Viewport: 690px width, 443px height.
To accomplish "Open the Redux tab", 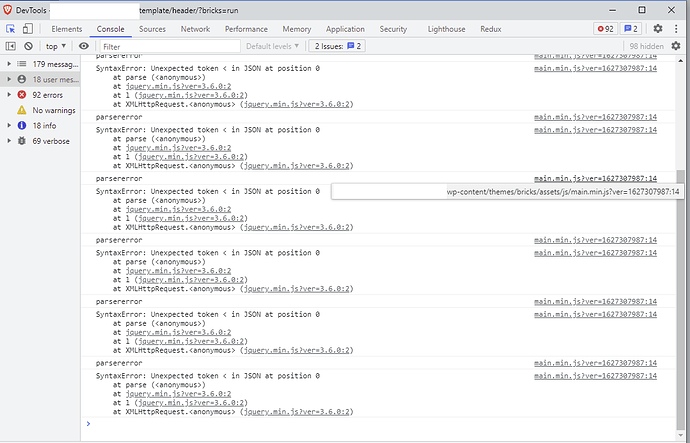I will [491, 29].
